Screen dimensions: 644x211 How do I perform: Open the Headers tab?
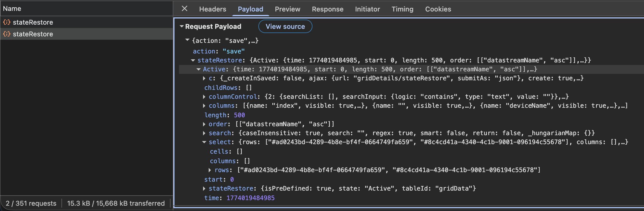(x=212, y=9)
